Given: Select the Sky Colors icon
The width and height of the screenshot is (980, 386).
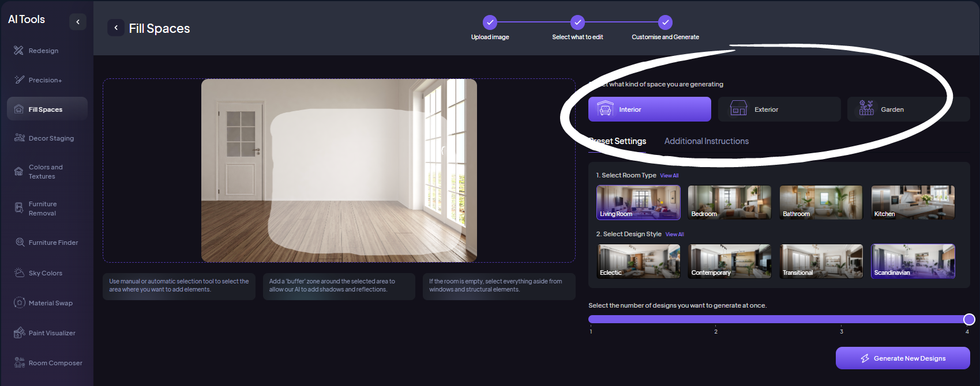Looking at the screenshot, I should coord(19,273).
